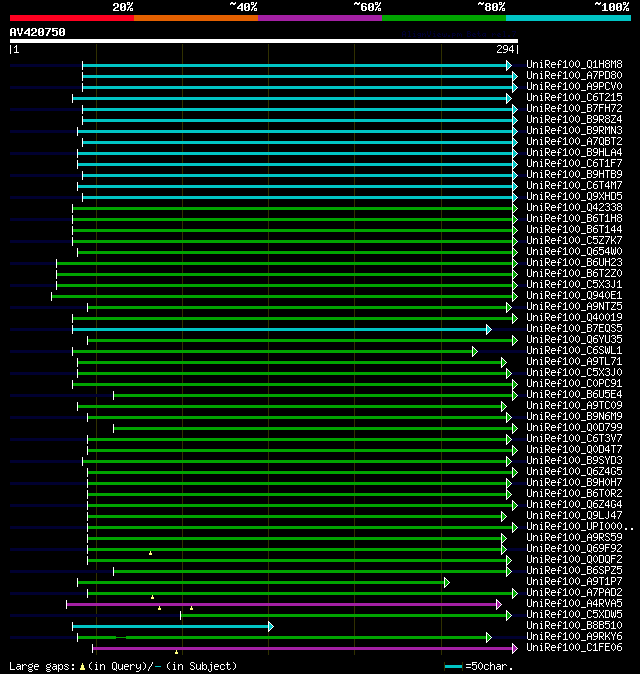
Task: Open the UniRef100_B7FH72 hit
Action: tap(574, 108)
